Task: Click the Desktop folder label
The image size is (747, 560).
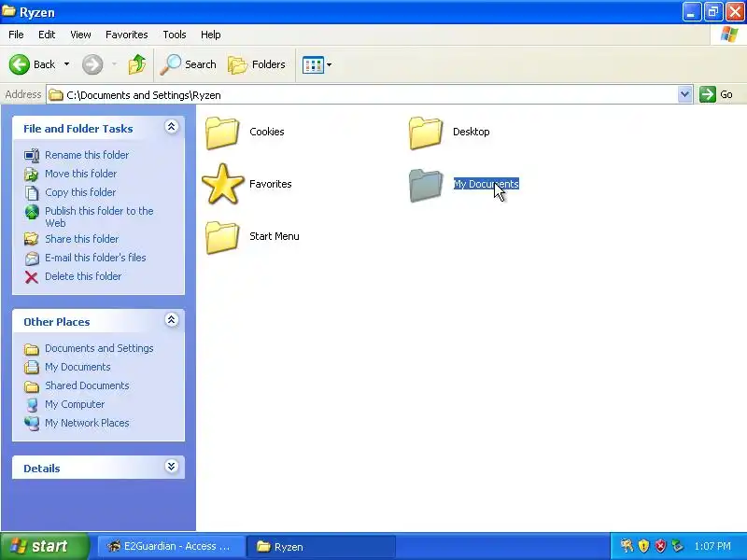Action: click(x=472, y=132)
